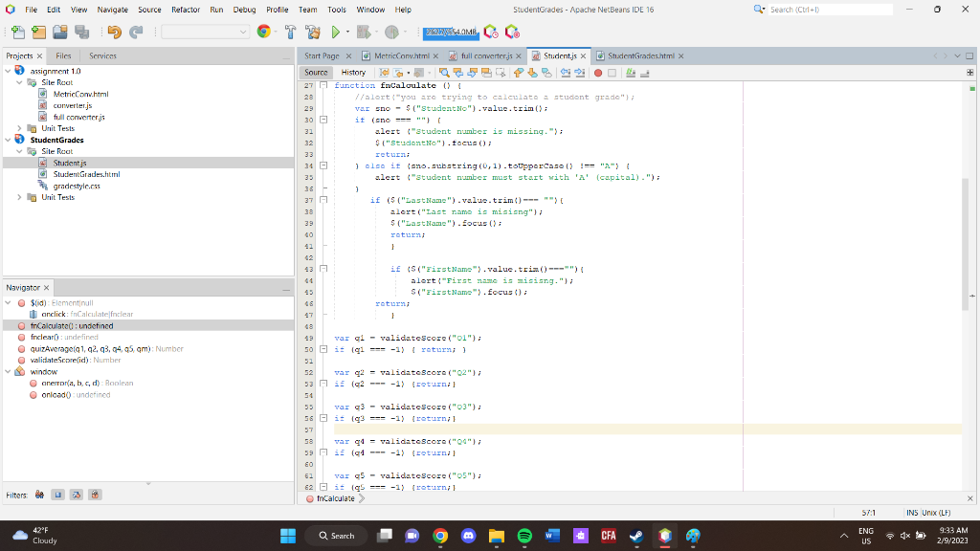
Task: Click the Undo arrow in the toolbar
Action: (114, 32)
